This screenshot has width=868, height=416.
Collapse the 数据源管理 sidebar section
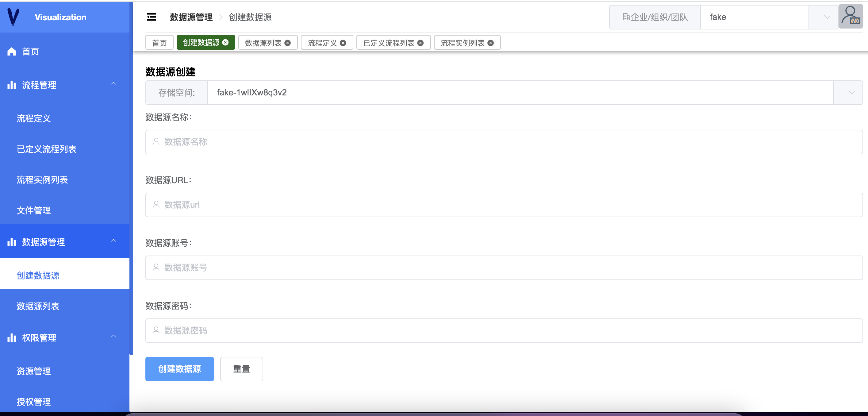tap(113, 241)
